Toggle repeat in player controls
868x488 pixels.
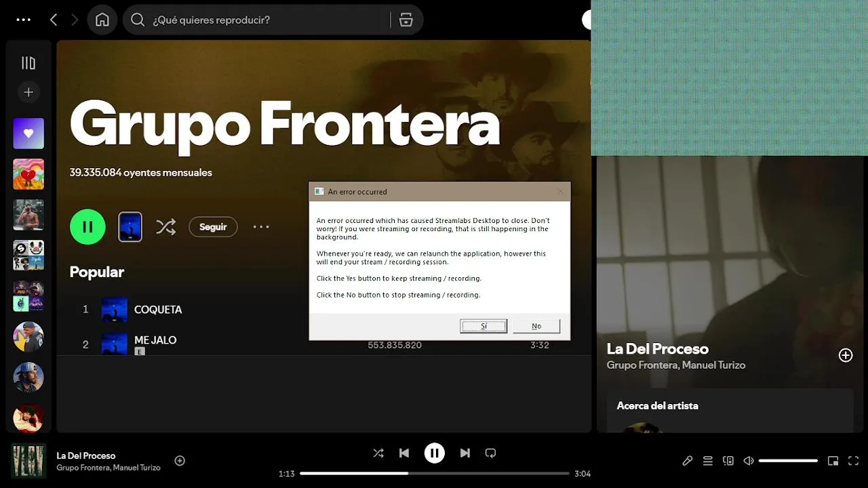tap(491, 453)
